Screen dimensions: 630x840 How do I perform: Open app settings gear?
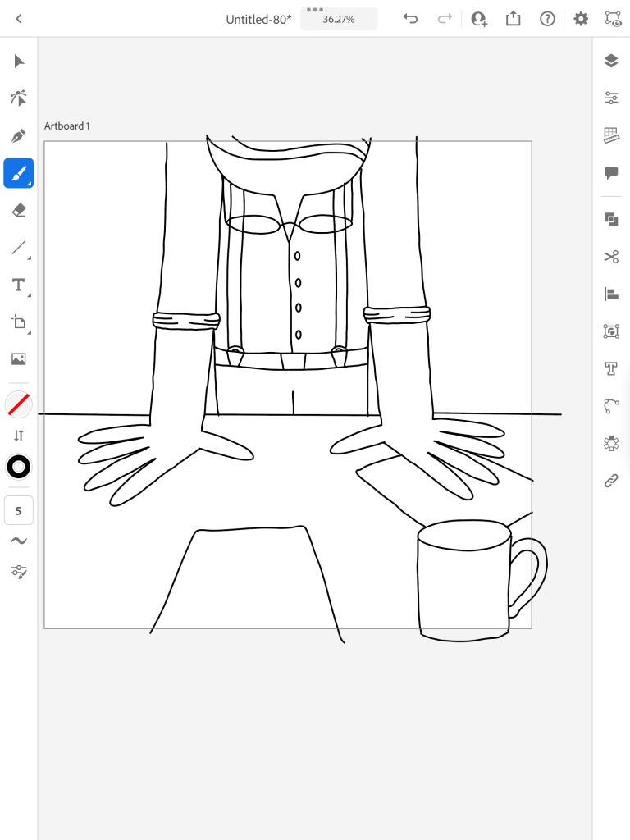[581, 19]
